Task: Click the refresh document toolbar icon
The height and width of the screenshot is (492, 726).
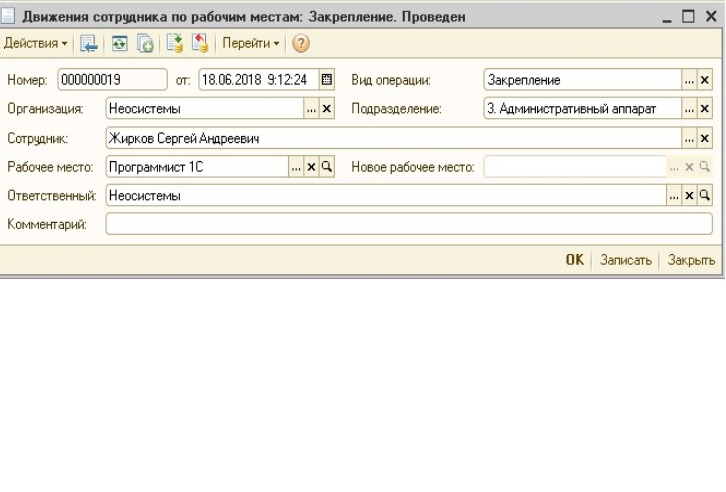Action: point(119,44)
